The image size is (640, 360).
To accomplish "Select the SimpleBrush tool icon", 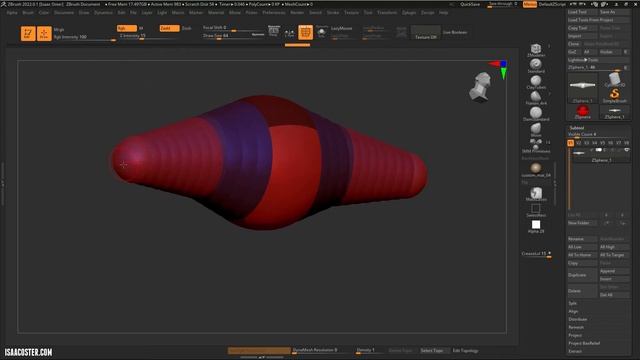I will [x=614, y=96].
